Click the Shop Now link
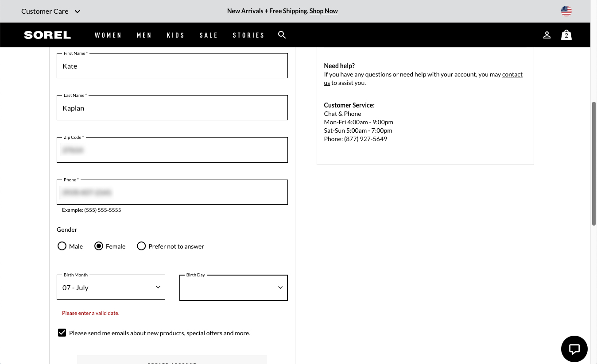This screenshot has height=364, width=597. tap(323, 11)
